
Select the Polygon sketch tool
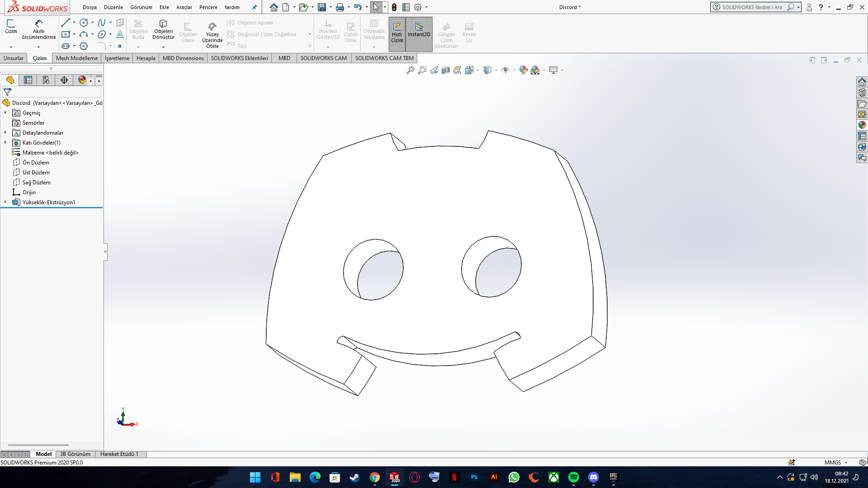point(84,46)
